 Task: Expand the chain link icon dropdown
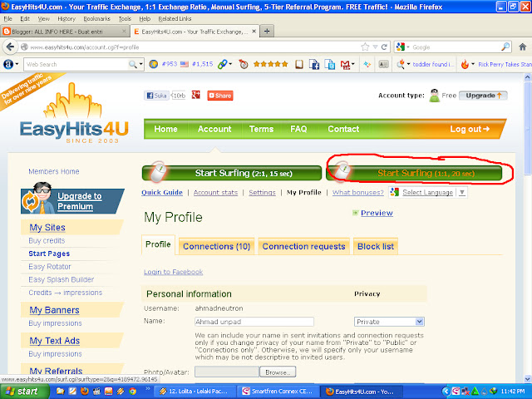pos(230,64)
